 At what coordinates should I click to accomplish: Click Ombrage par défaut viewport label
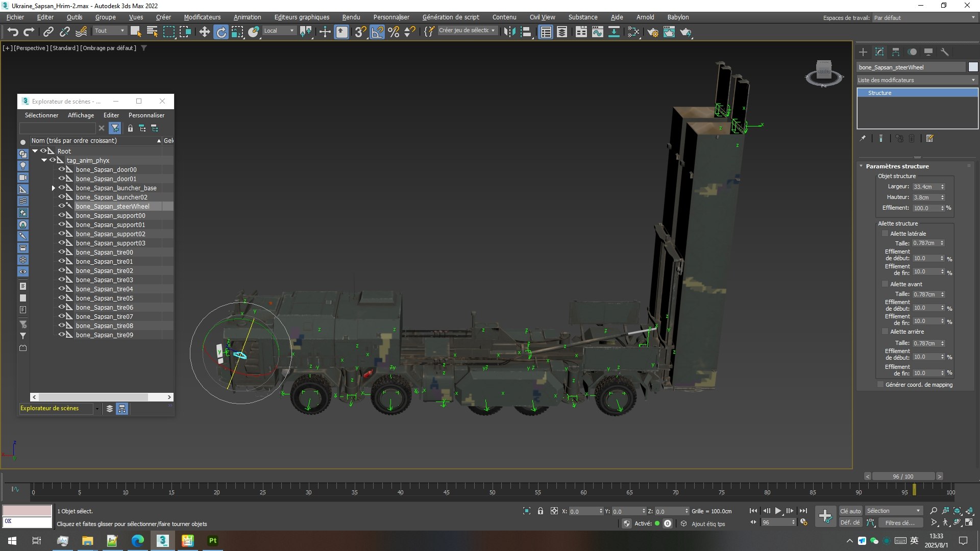coord(108,48)
